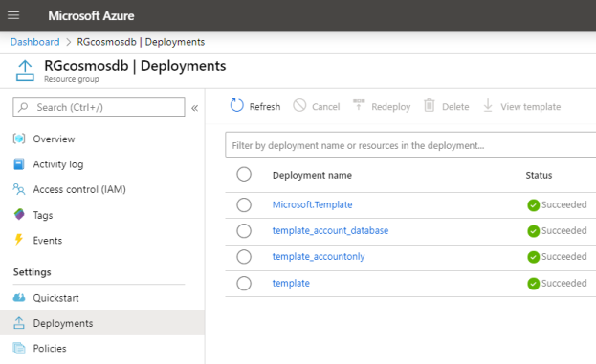This screenshot has height=364, width=596.
Task: Click the Delete button label
Action: (x=455, y=107)
